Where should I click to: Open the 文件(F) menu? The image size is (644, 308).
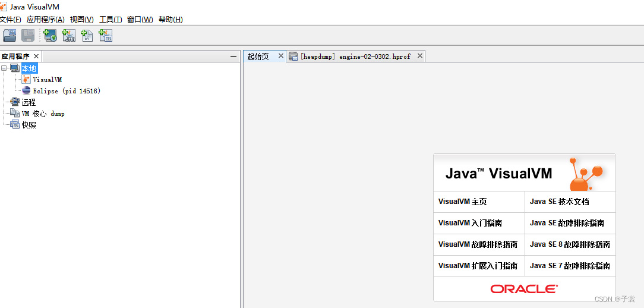[x=10, y=20]
